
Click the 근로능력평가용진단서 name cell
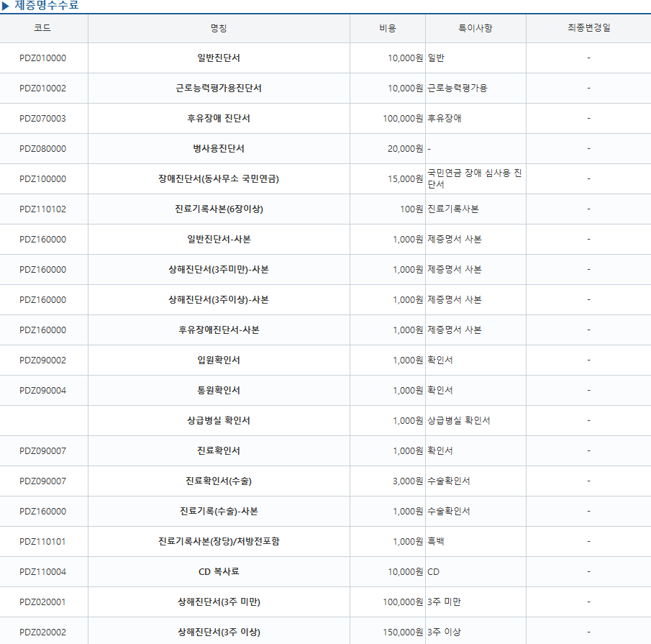(219, 88)
